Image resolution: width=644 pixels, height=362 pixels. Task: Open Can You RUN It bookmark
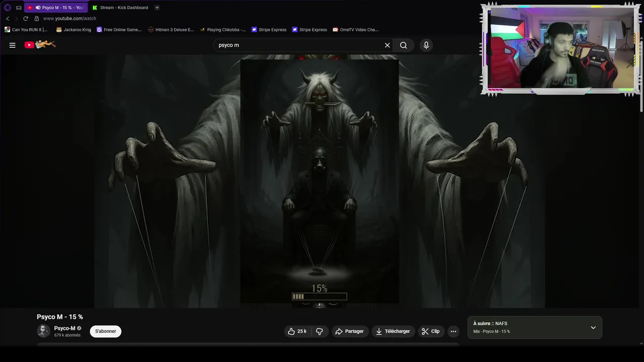point(26,30)
